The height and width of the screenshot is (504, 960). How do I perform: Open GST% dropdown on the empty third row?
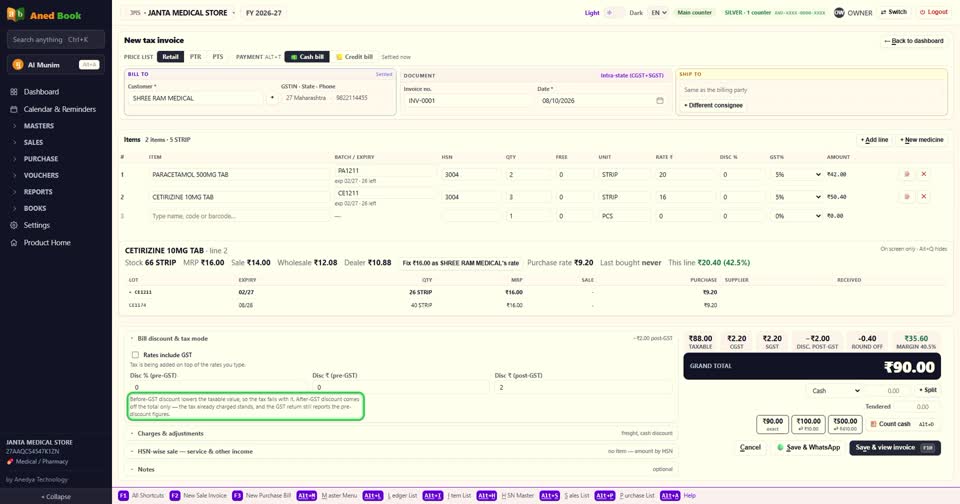[797, 216]
